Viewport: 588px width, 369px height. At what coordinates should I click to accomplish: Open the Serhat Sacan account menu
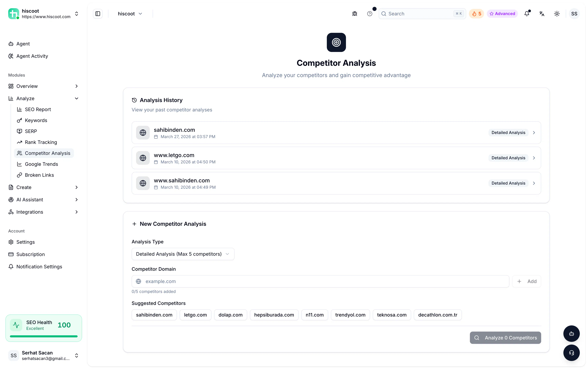43,355
